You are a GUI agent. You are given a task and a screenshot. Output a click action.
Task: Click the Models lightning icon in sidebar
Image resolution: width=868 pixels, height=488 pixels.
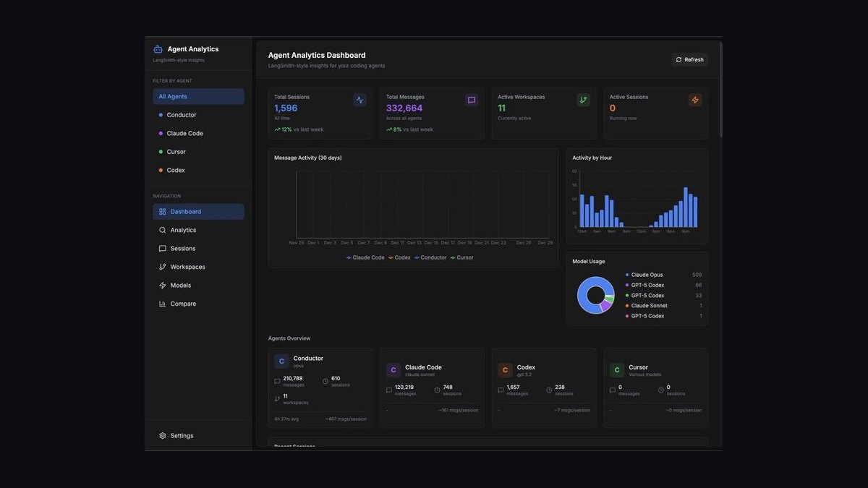point(163,286)
